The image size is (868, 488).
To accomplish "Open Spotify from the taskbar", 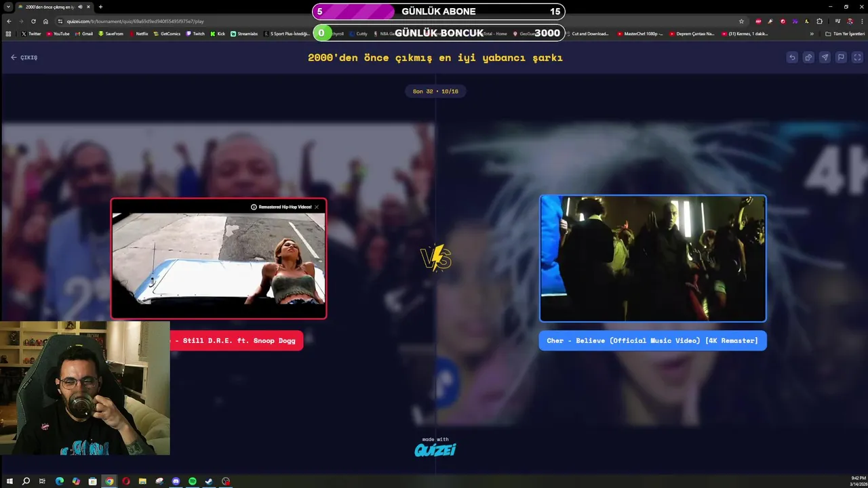I will pyautogui.click(x=193, y=481).
